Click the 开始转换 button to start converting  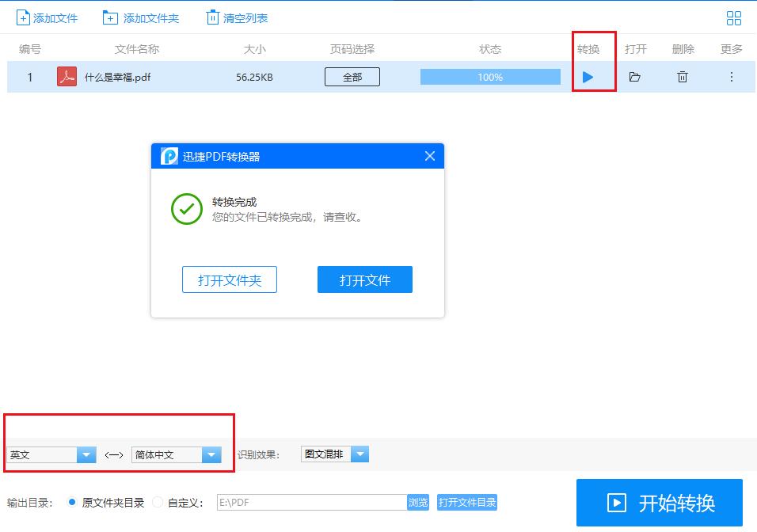click(x=659, y=502)
